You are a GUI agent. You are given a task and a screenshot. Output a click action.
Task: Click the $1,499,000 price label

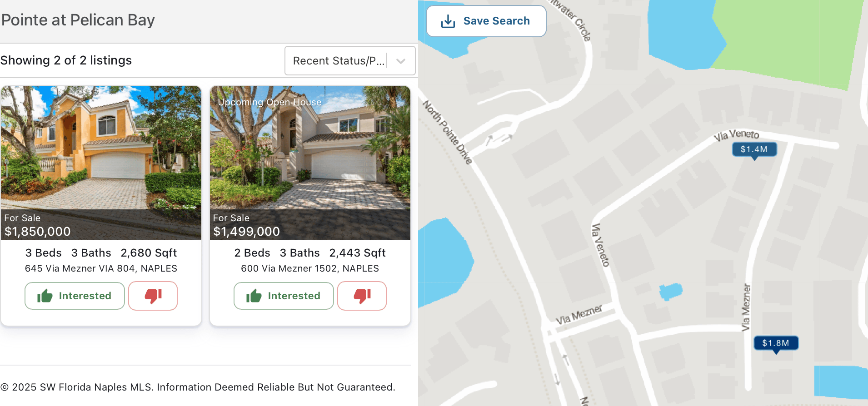[247, 232]
